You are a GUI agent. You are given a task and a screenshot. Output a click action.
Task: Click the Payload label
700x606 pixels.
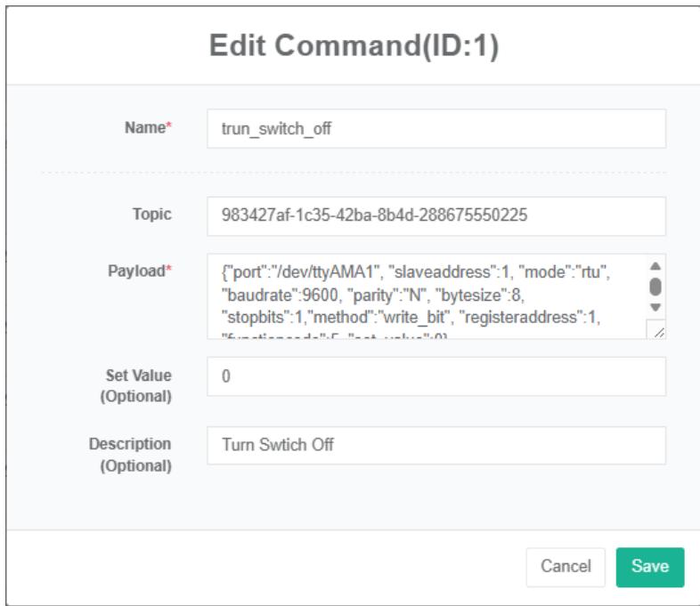[146, 271]
